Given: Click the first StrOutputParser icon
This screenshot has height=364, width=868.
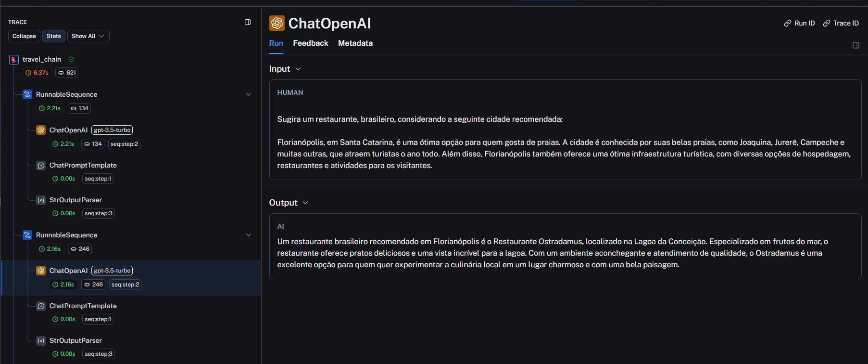Looking at the screenshot, I should [41, 200].
